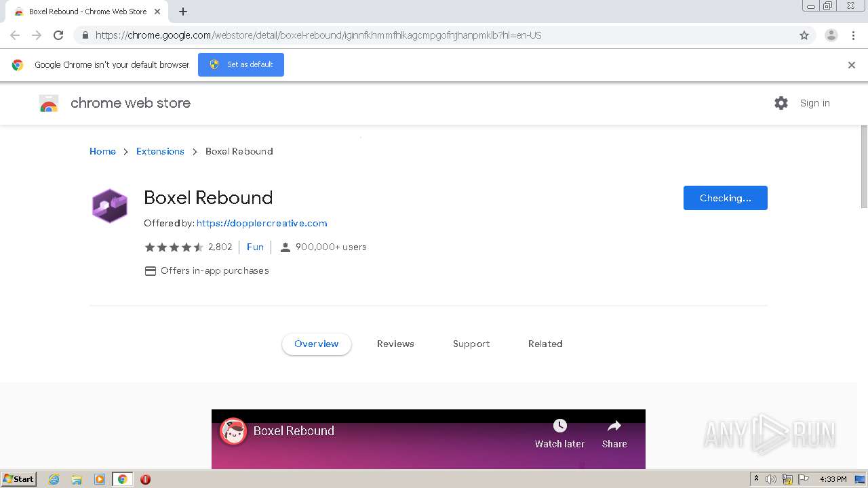
Task: Open the dopplercreative.com developer link
Action: [x=262, y=223]
